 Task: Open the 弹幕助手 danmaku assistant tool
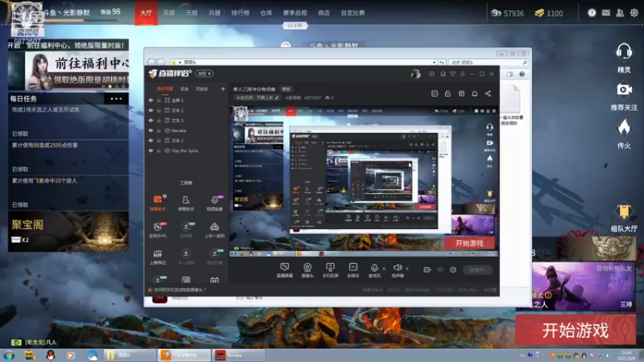pyautogui.click(x=157, y=204)
